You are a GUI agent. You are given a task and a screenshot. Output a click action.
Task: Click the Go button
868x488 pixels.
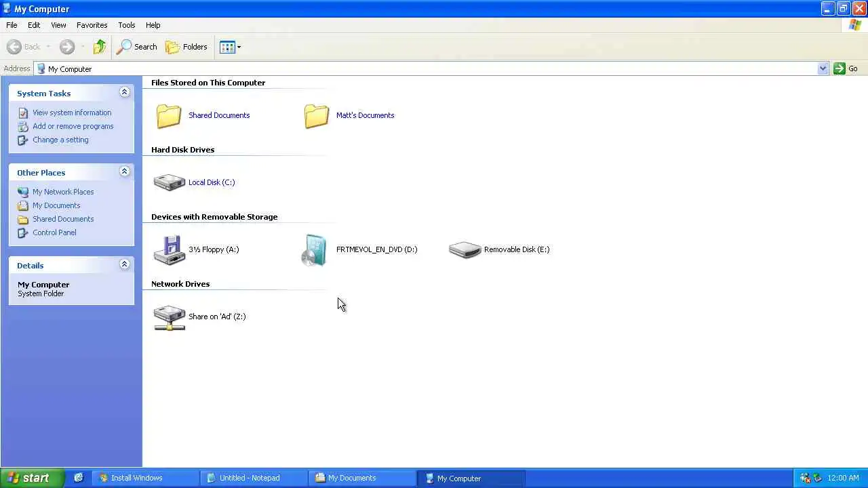point(846,68)
